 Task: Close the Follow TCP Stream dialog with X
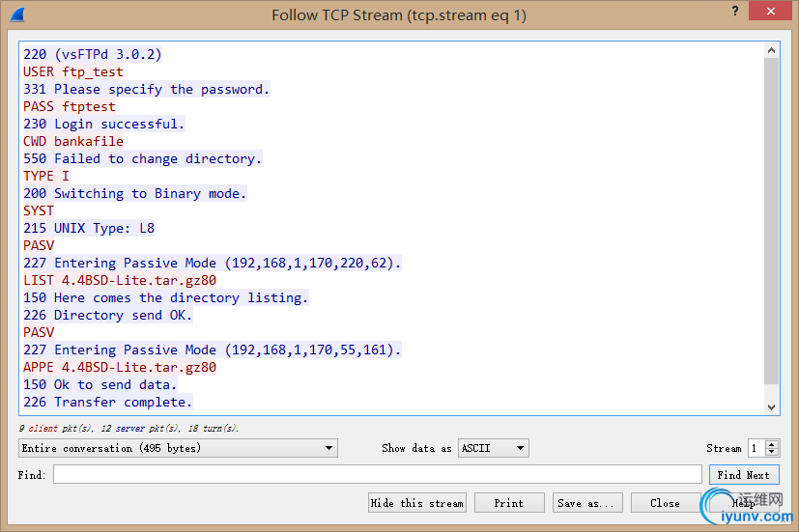(770, 11)
